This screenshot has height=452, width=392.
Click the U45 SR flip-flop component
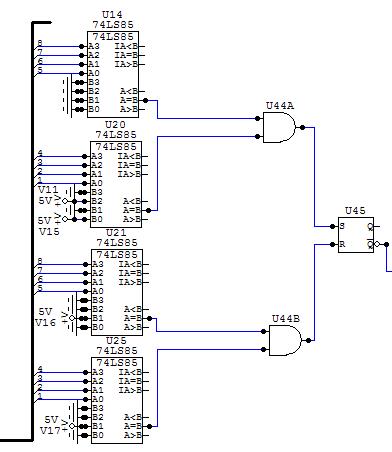356,235
